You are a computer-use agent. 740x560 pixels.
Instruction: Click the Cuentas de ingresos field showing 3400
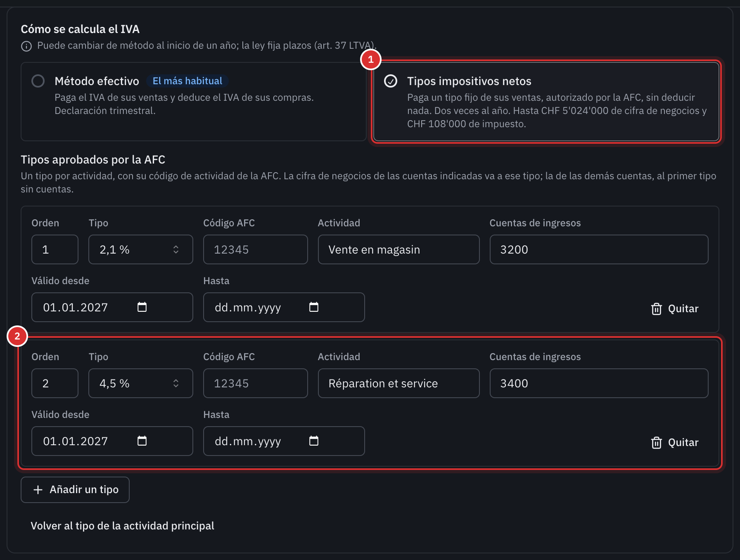point(599,383)
